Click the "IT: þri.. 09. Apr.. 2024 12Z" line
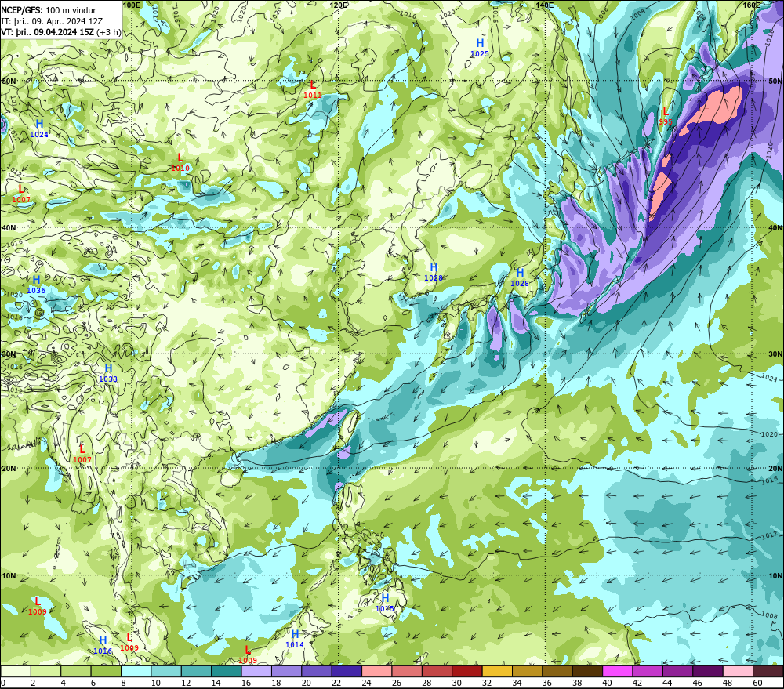 click(52, 21)
